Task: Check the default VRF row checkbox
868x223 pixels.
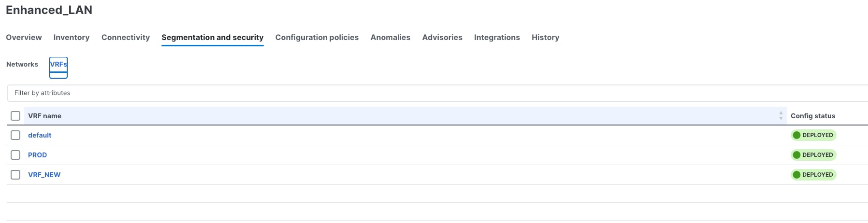Action: pos(15,135)
